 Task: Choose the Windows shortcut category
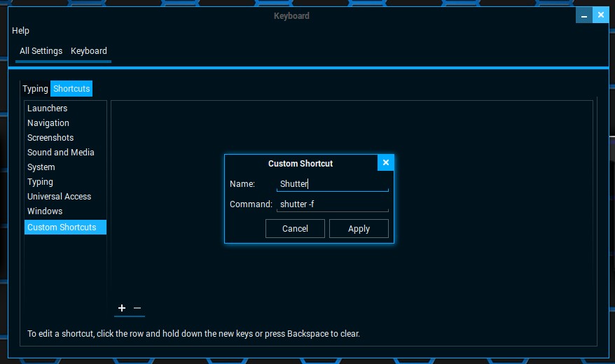point(45,211)
